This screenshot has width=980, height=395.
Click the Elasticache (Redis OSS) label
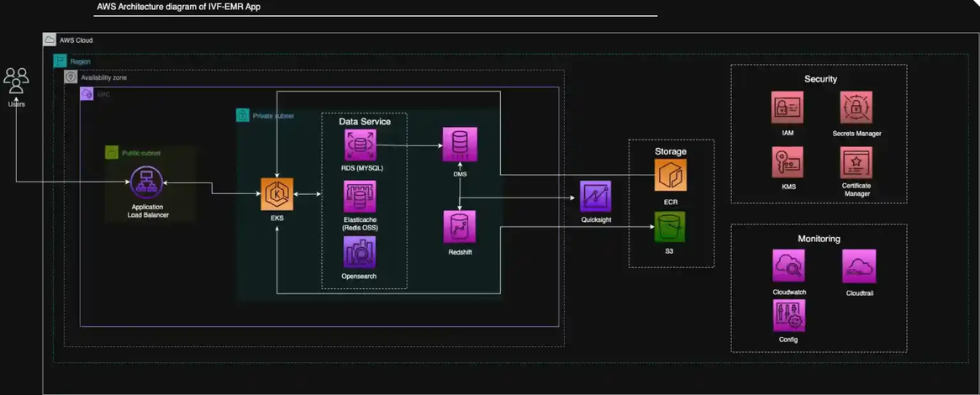360,223
